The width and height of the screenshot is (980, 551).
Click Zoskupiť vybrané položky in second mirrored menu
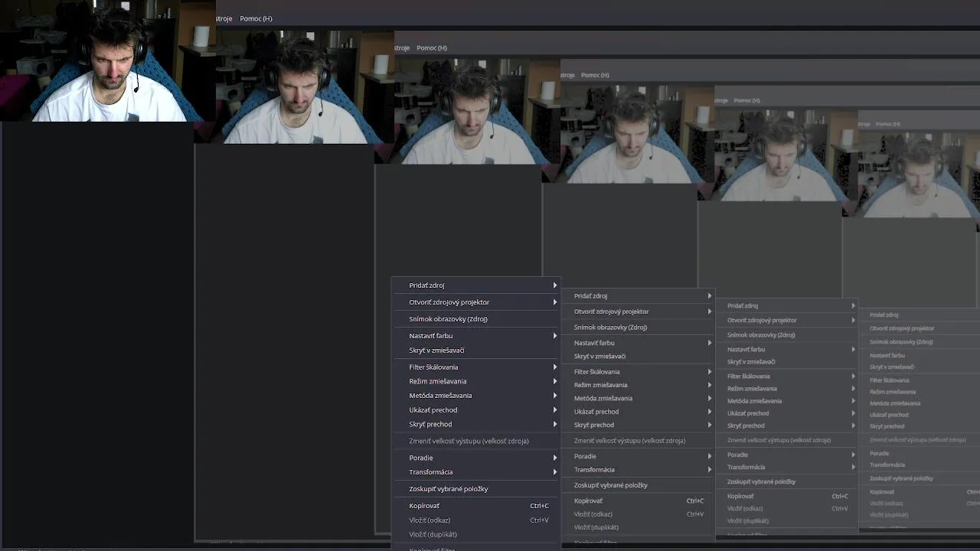tap(639, 485)
